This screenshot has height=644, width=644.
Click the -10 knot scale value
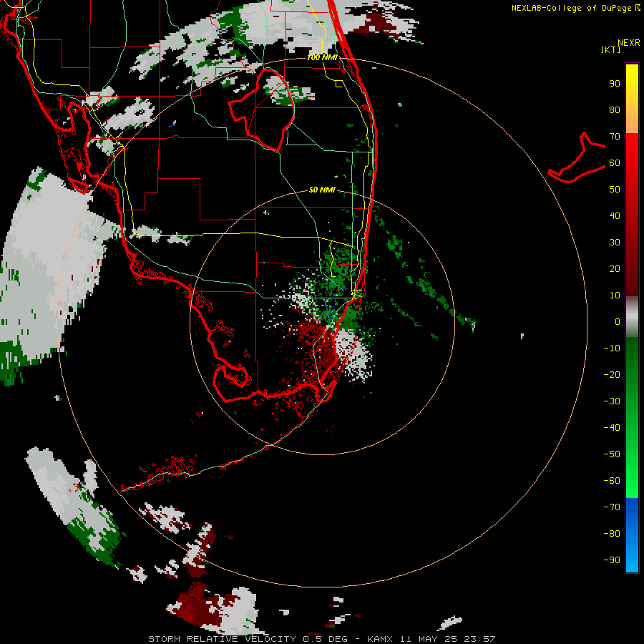point(612,348)
